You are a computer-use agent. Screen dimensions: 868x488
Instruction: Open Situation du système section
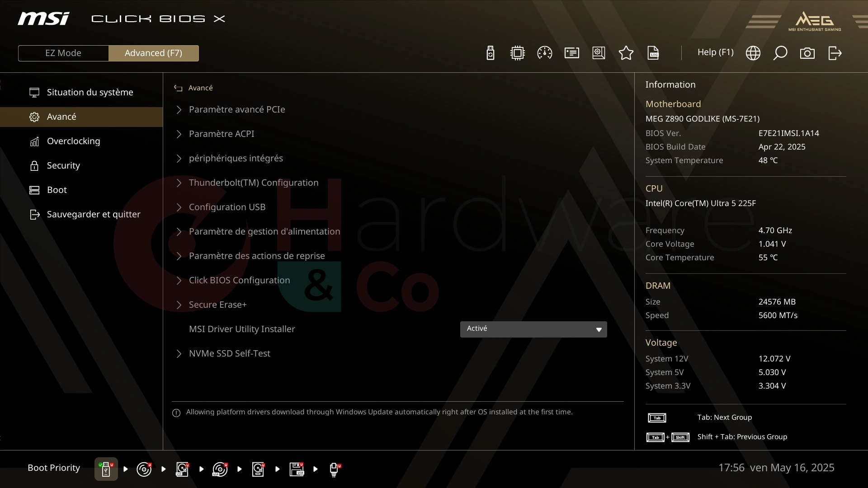coord(81,92)
